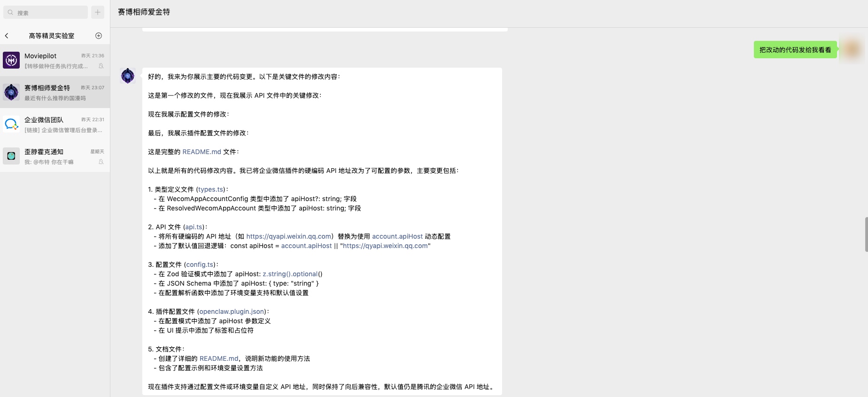
Task: Click the chat vertical scrollbar thumb
Action: click(x=866, y=234)
